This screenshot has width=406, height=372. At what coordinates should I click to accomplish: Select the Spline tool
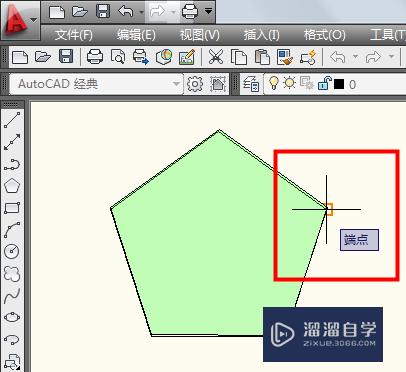12,296
